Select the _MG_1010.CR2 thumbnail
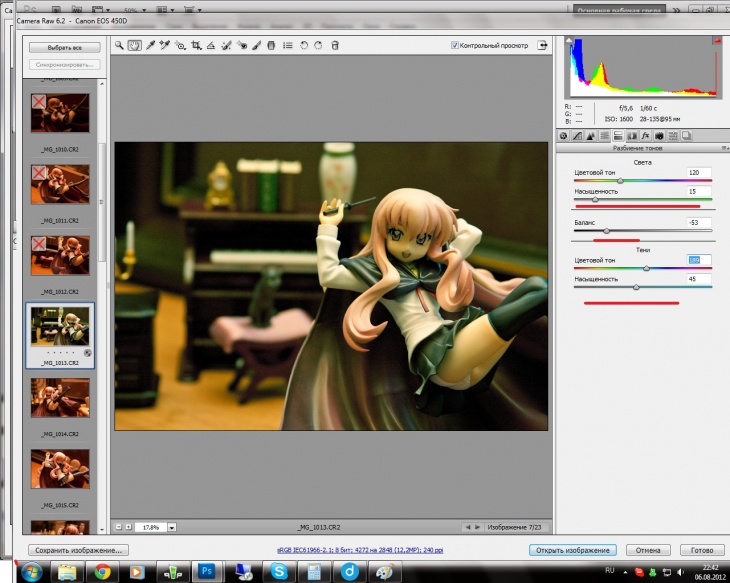 (x=60, y=113)
